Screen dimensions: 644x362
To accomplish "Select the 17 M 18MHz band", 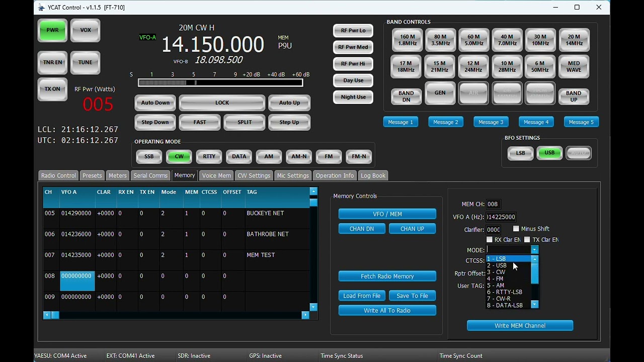I will (406, 67).
